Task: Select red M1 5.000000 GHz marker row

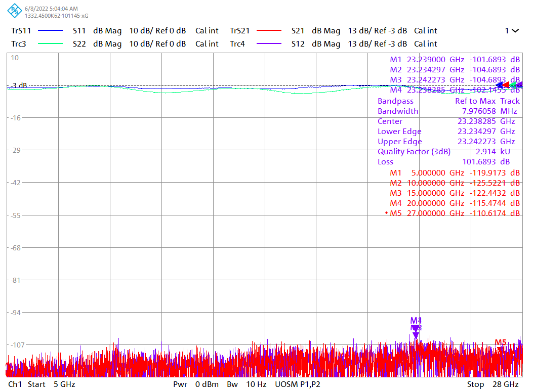Action: [455, 173]
